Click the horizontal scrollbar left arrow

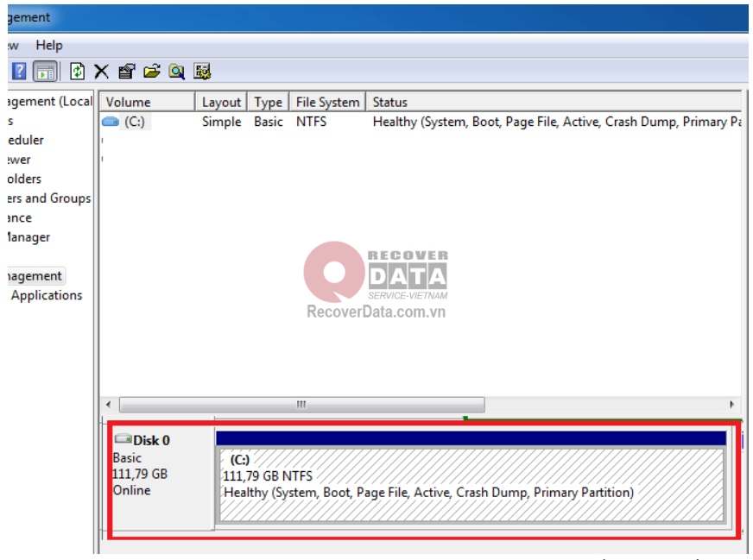pos(109,405)
